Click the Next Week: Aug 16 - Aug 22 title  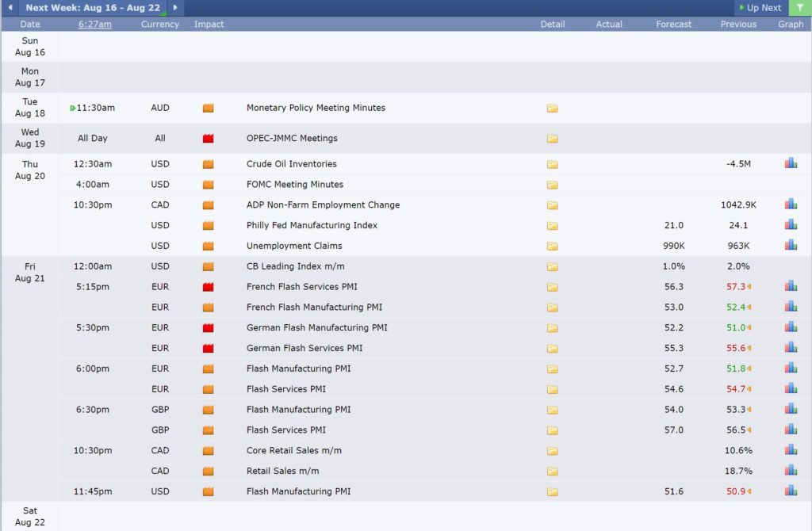(x=93, y=8)
